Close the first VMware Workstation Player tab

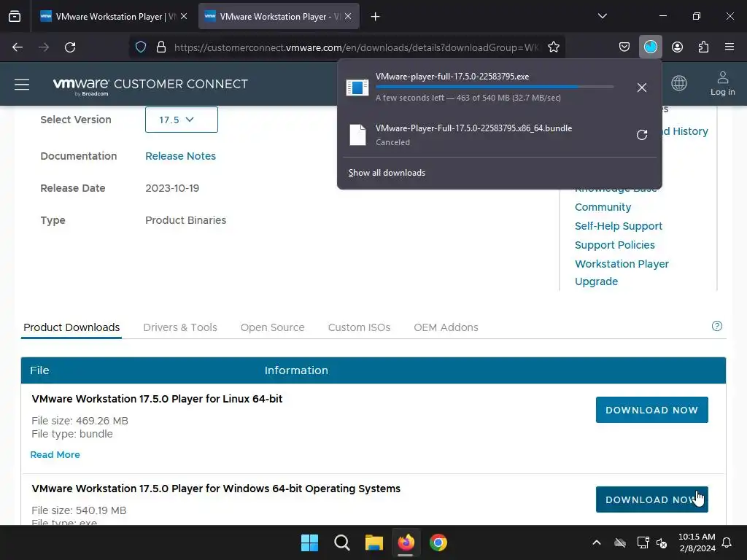click(184, 16)
